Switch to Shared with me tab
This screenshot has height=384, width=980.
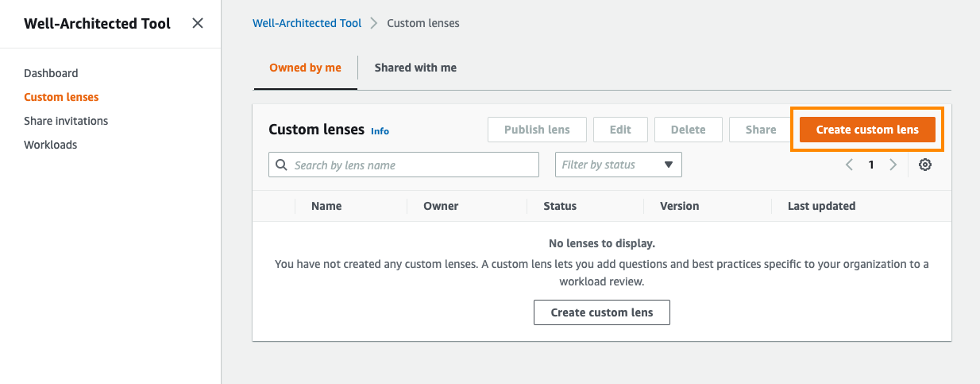click(x=415, y=68)
